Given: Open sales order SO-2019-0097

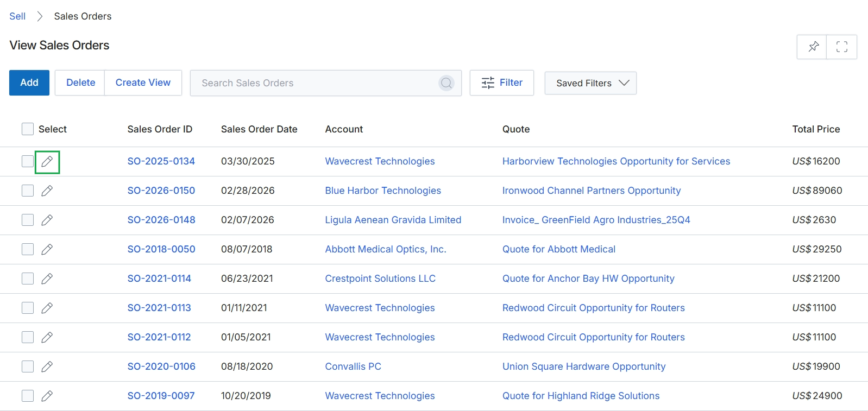Looking at the screenshot, I should (161, 396).
